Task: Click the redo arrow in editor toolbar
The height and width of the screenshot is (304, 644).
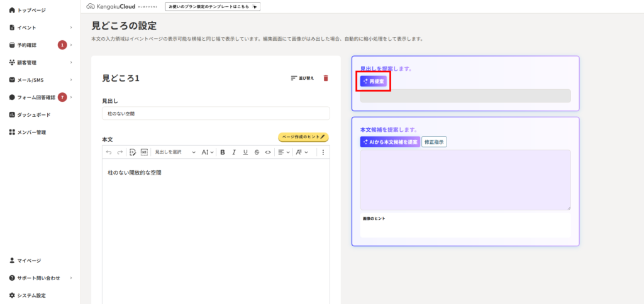Action: 119,152
